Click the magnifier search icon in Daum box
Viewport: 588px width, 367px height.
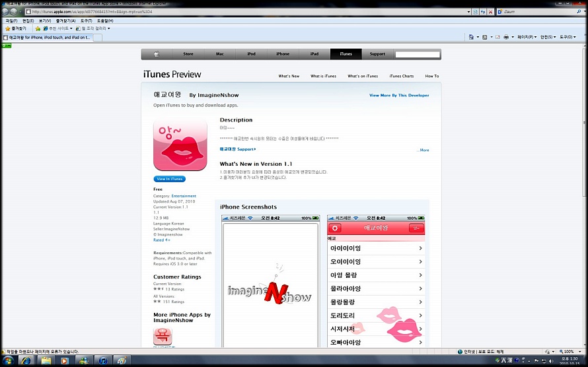[579, 12]
